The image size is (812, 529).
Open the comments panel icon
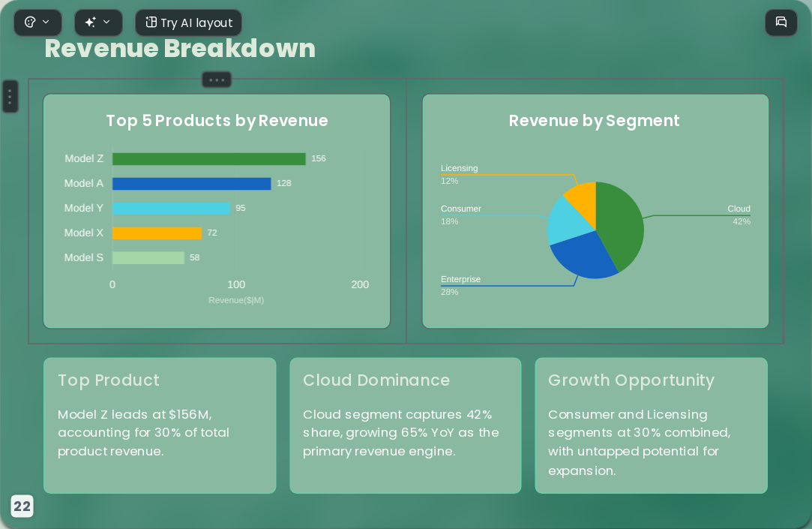[781, 23]
